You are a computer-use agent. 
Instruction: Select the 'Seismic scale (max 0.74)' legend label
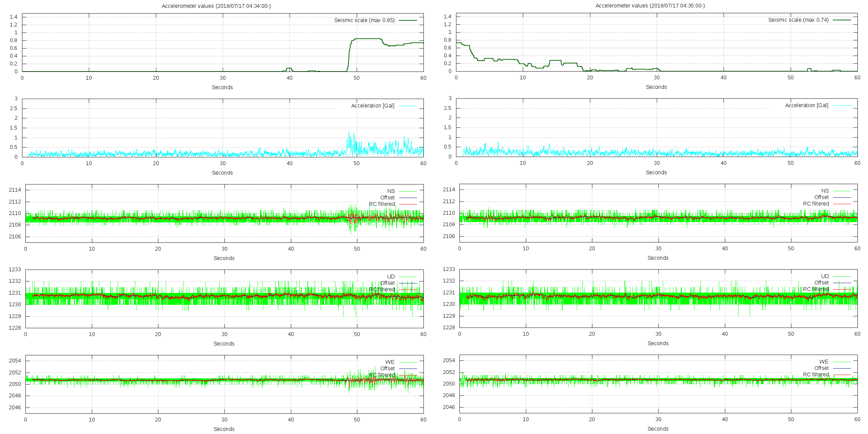click(x=798, y=20)
